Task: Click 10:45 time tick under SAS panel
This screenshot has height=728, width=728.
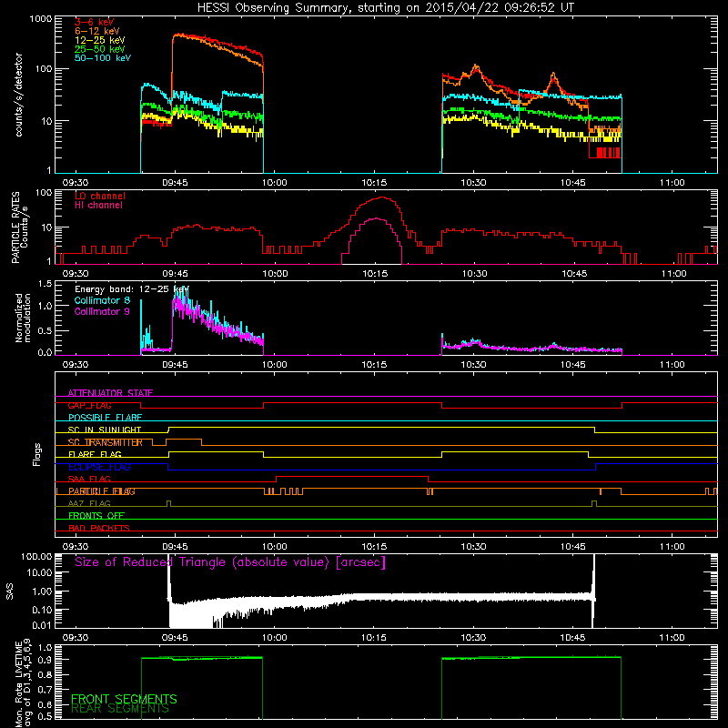Action: 573,638
